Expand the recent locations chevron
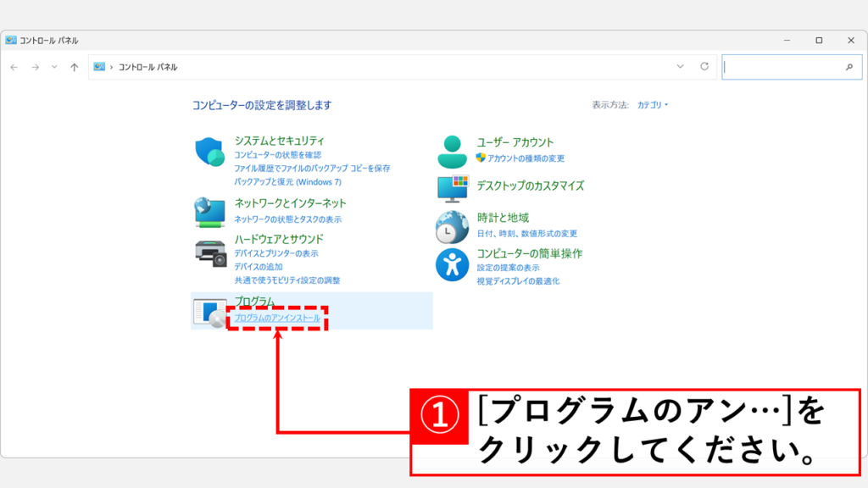Viewport: 868px width, 488px height. (x=54, y=67)
